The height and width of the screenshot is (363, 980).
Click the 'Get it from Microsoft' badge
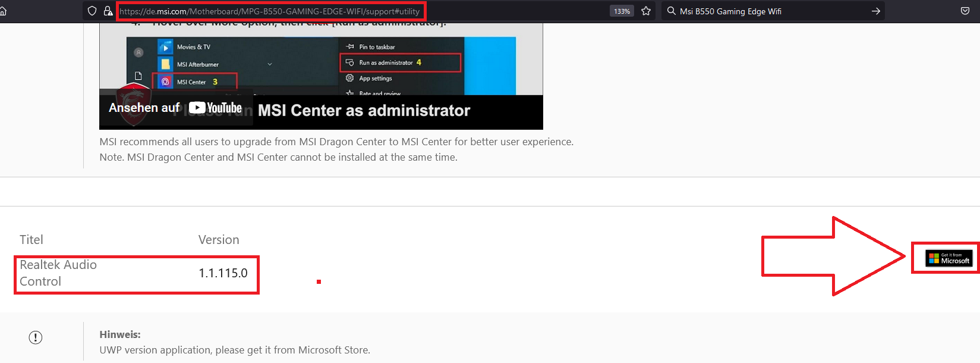coord(949,258)
